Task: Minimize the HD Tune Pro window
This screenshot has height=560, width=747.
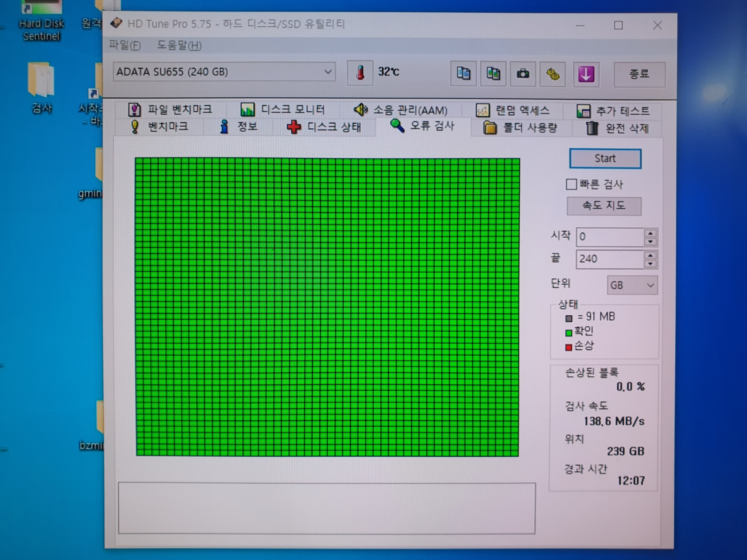Action: coord(580,25)
